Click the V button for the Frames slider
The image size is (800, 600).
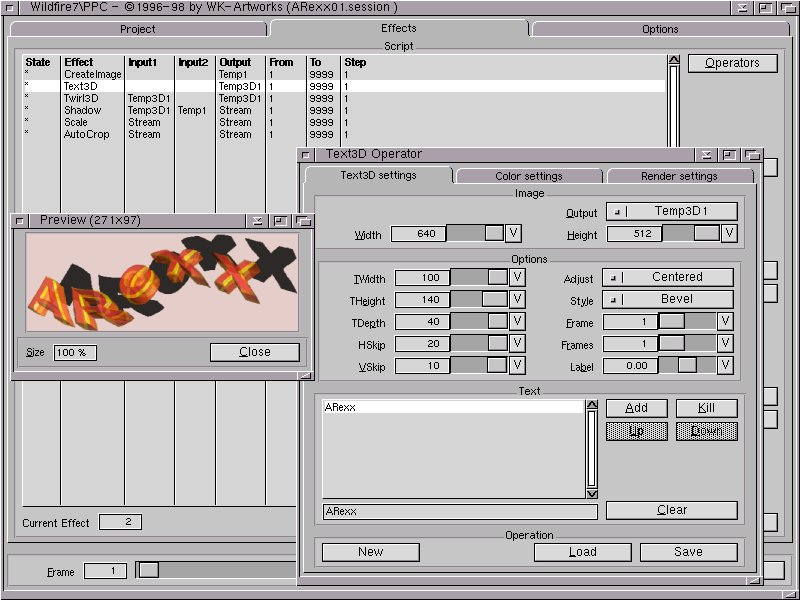[x=725, y=343]
